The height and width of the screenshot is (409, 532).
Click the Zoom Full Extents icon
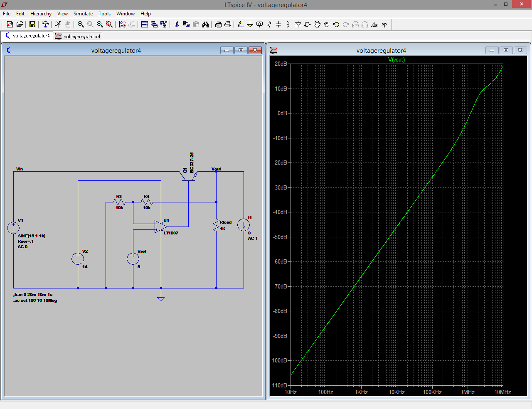109,25
